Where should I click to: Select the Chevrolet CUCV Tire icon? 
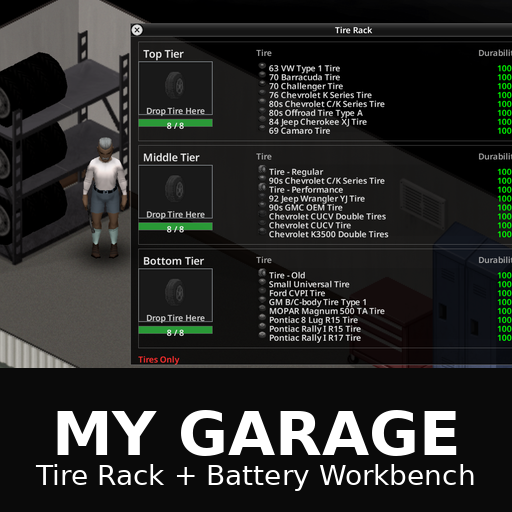pos(262,223)
